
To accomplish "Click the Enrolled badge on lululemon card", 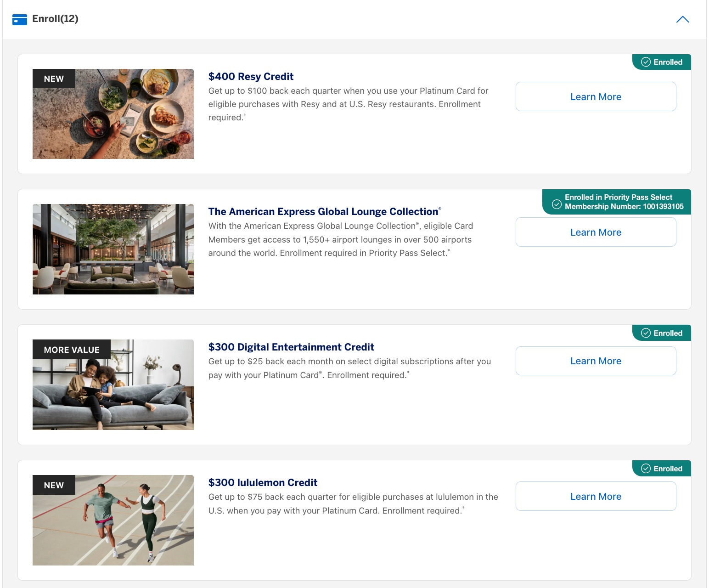I will [x=662, y=469].
